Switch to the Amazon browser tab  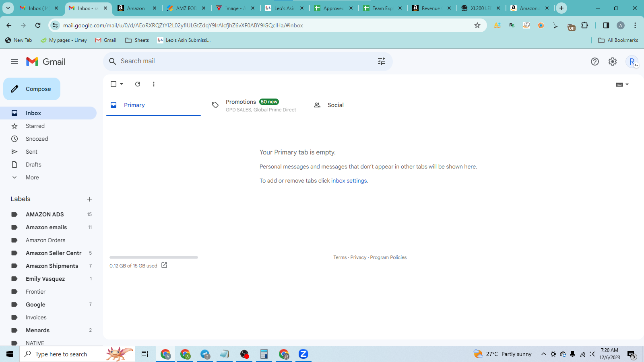point(136,8)
